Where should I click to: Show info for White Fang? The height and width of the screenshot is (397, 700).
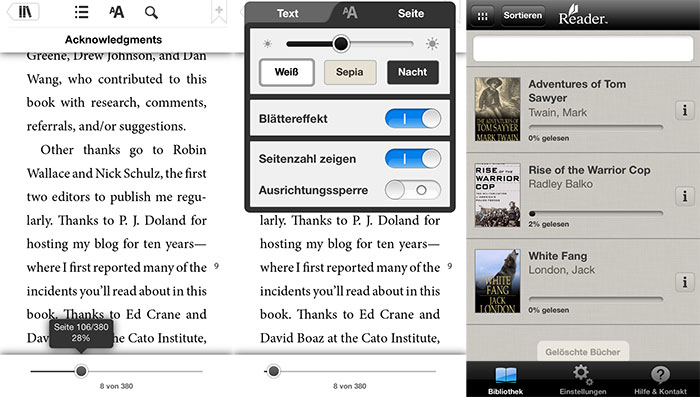(685, 282)
